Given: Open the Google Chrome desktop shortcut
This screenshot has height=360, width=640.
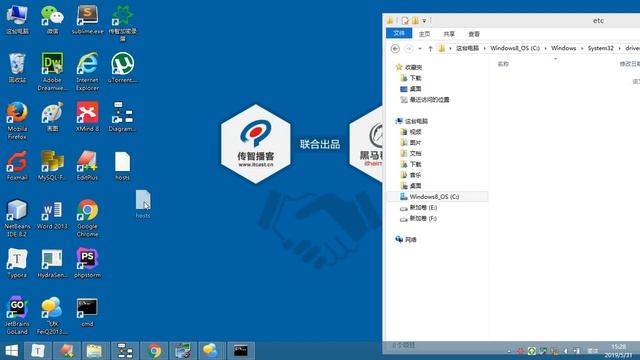Looking at the screenshot, I should [x=87, y=218].
